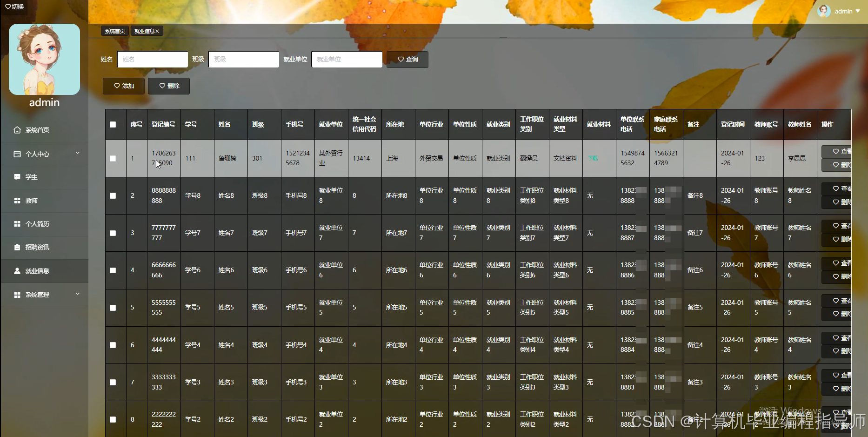Click the 删除 batch delete button
868x437 pixels.
[x=169, y=86]
